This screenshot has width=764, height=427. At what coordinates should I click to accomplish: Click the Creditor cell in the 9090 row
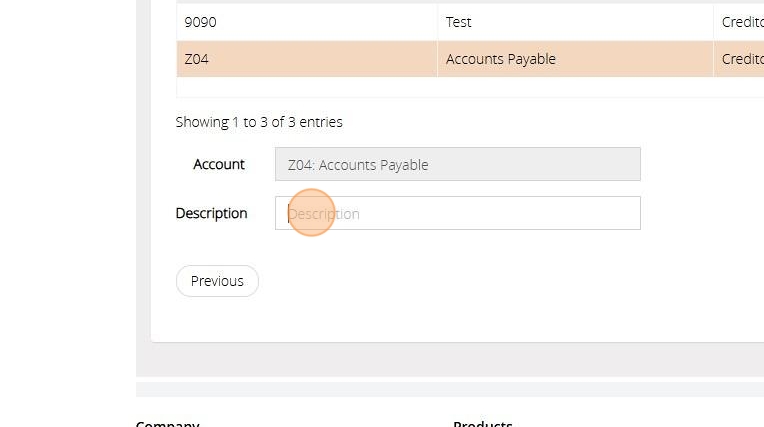(x=740, y=22)
